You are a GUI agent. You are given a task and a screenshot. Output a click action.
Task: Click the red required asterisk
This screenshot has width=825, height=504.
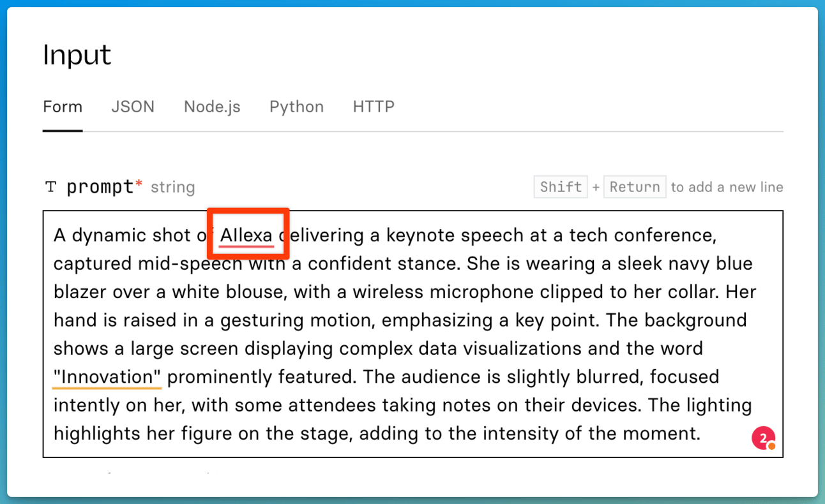[x=139, y=185]
